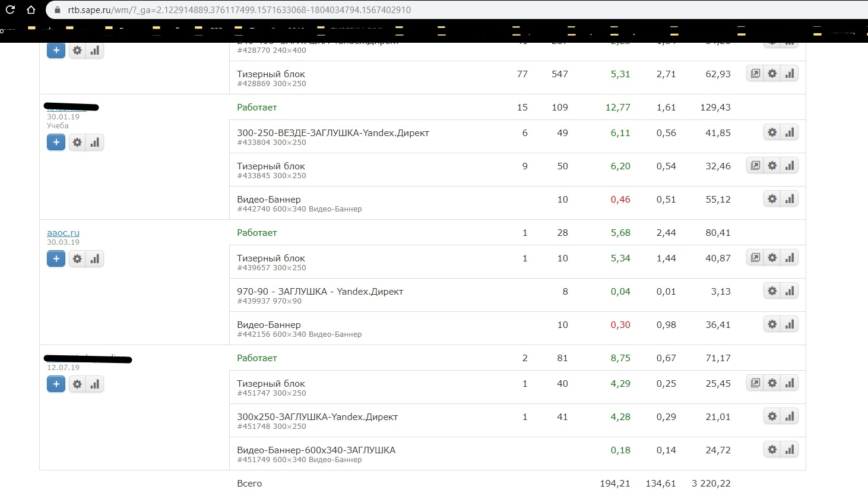Show statistics chart for block #451748
Viewport: 868px width, 502px height.
click(790, 416)
